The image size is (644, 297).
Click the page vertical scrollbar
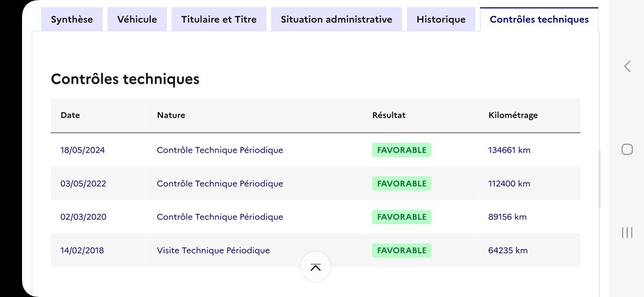tap(599, 180)
